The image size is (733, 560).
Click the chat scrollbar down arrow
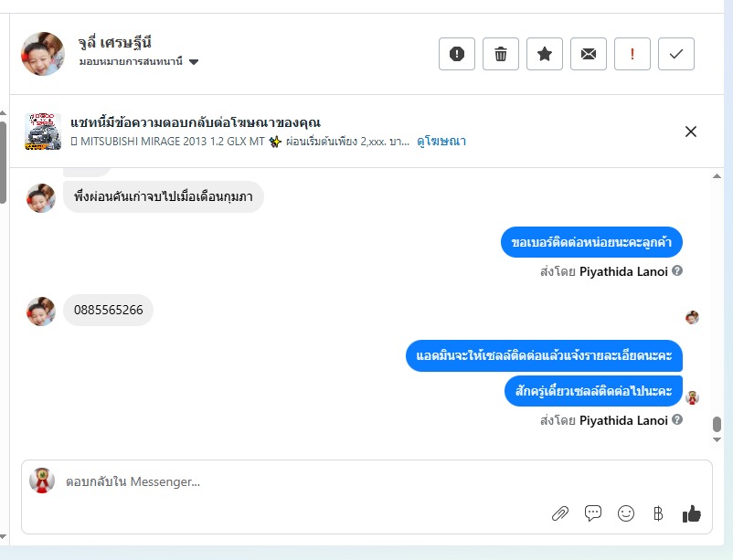coord(717,439)
